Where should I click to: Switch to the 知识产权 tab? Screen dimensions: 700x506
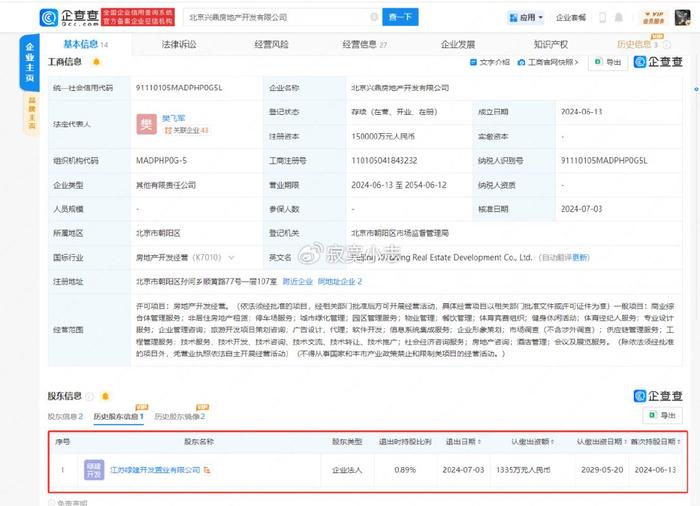pos(551,44)
